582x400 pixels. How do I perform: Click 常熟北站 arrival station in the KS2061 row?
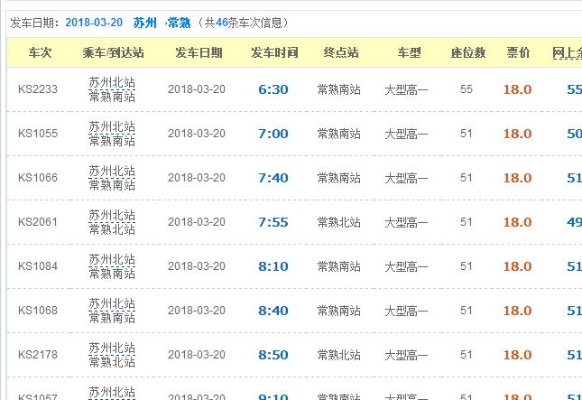pos(112,229)
